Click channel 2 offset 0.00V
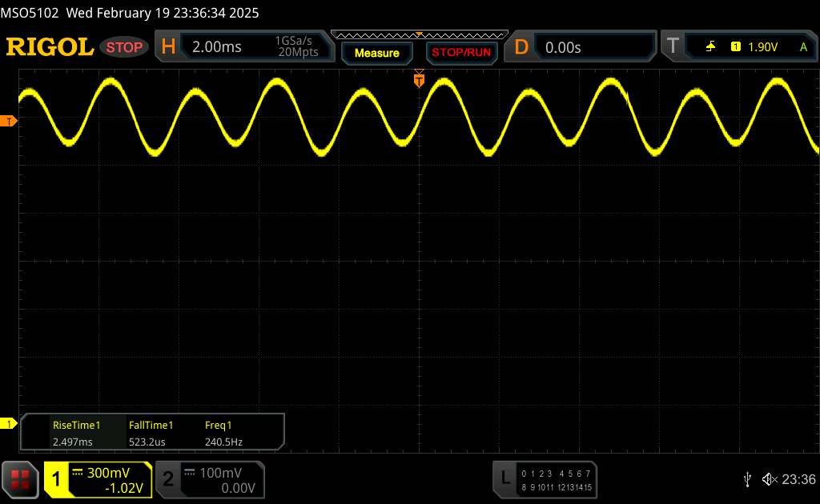This screenshot has width=820, height=504. (238, 488)
